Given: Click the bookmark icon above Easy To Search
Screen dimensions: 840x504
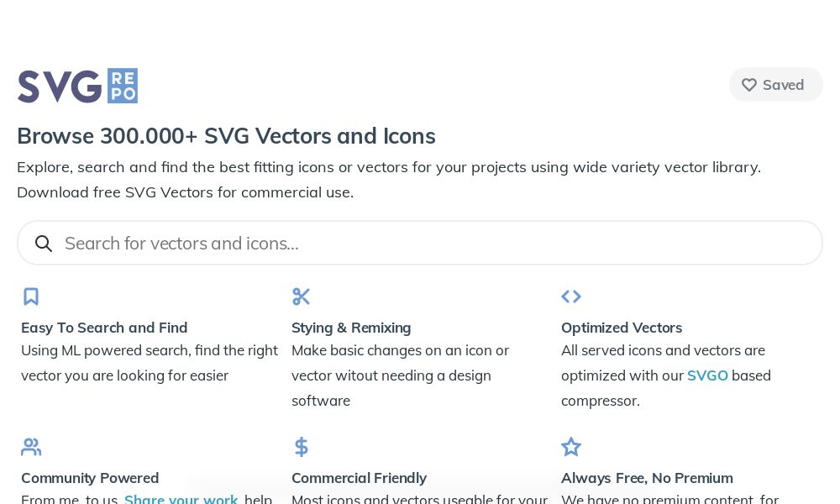Looking at the screenshot, I should click(31, 296).
